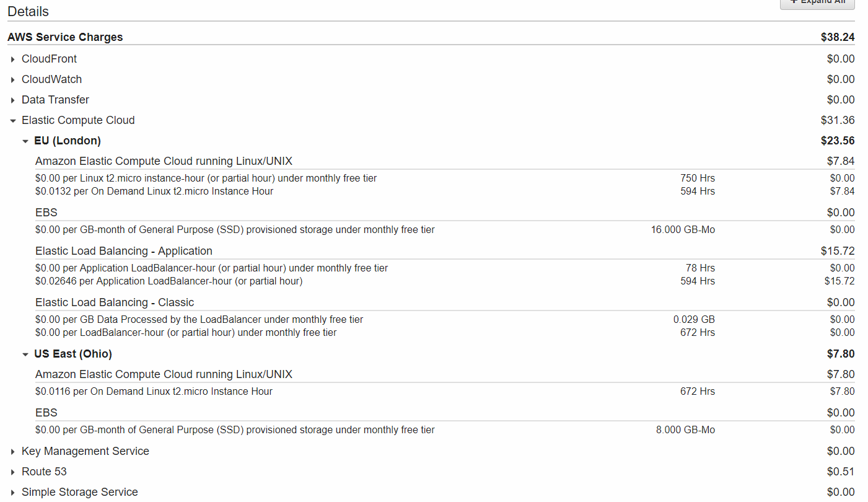Expand the CloudFront service row
The width and height of the screenshot is (868, 502).
tap(13, 59)
